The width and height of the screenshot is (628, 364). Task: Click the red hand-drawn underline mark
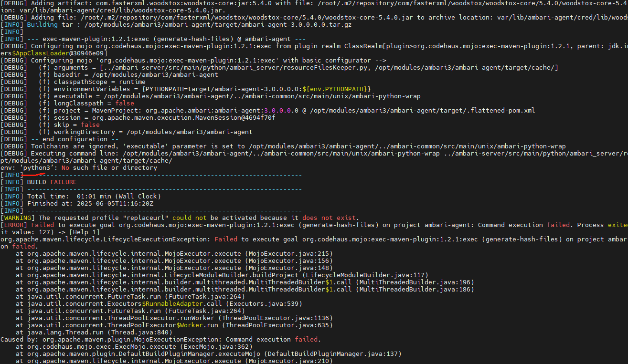(34, 175)
